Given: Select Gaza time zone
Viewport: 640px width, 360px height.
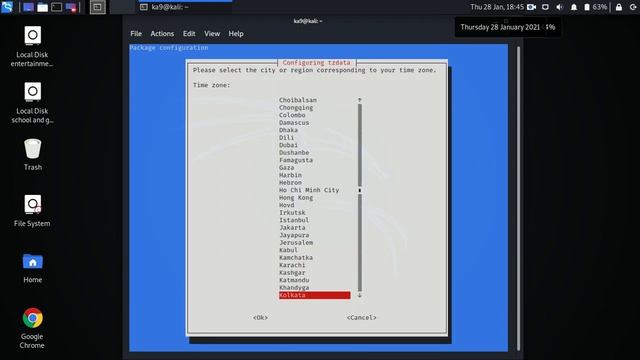Looking at the screenshot, I should (x=287, y=167).
